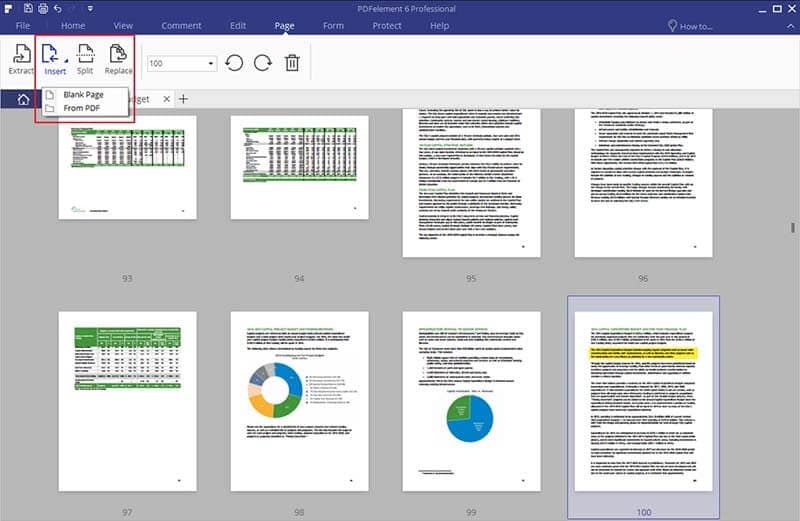Select the page 98 thumbnail with donut chart
This screenshot has width=800, height=521.
pyautogui.click(x=299, y=401)
